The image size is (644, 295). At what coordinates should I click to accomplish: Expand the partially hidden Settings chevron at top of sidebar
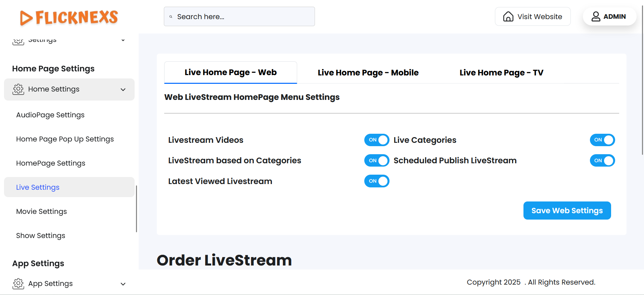(123, 40)
